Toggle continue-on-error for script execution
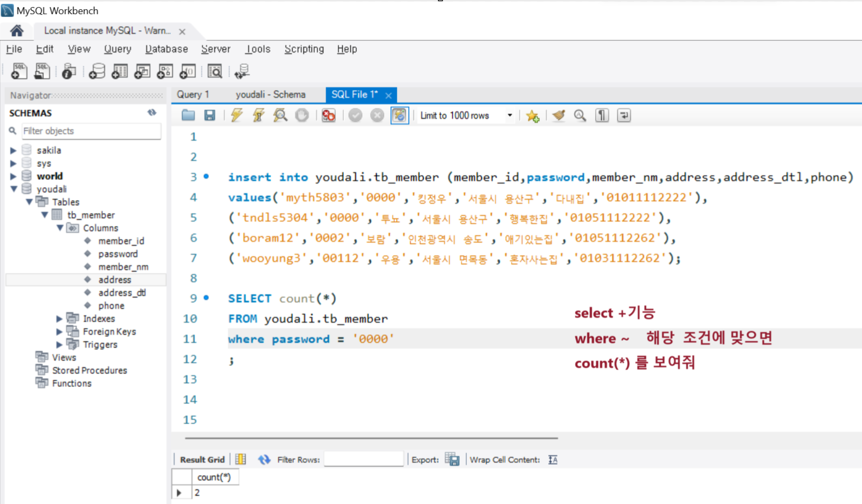This screenshot has height=504, width=862. 328,115
